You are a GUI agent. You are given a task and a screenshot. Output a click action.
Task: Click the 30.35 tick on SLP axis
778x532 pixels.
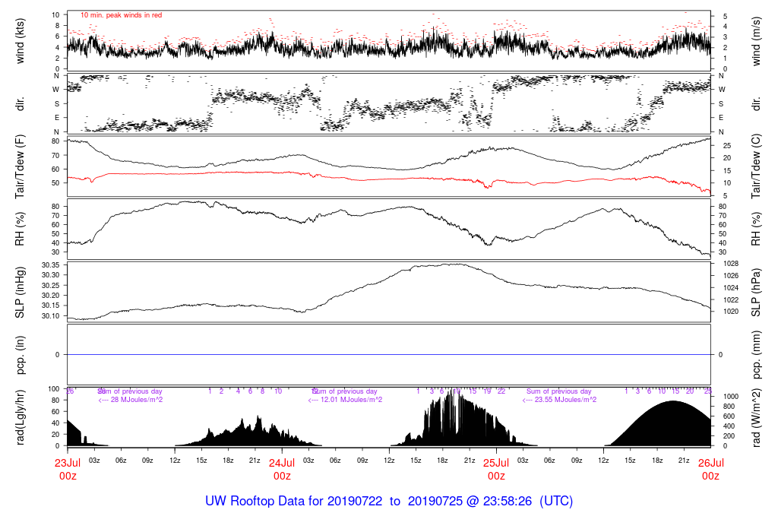click(51, 264)
